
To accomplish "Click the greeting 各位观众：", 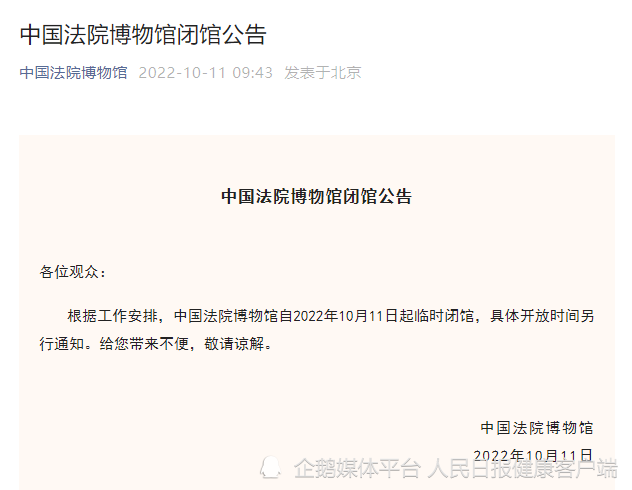I will pos(73,272).
